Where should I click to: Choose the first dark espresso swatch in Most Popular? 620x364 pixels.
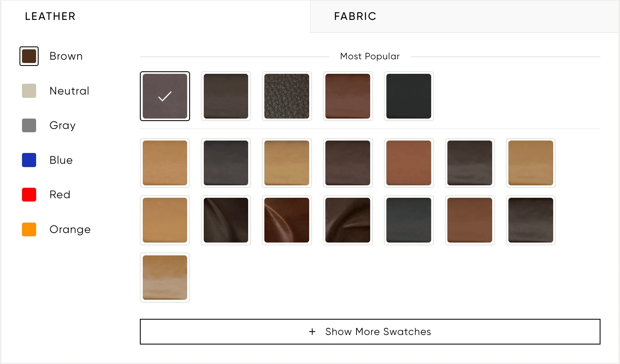[226, 96]
